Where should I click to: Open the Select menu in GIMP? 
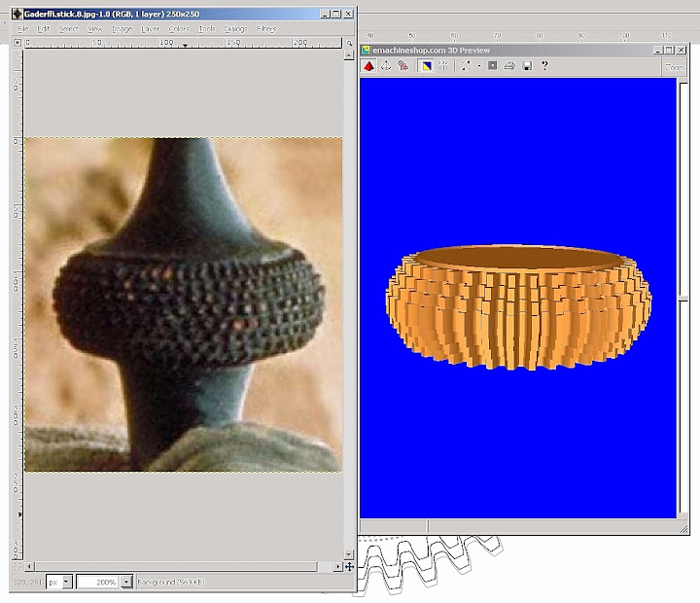click(x=68, y=28)
